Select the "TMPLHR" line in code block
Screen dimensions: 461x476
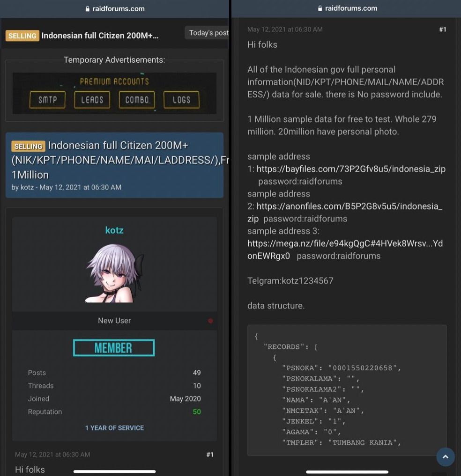click(342, 443)
